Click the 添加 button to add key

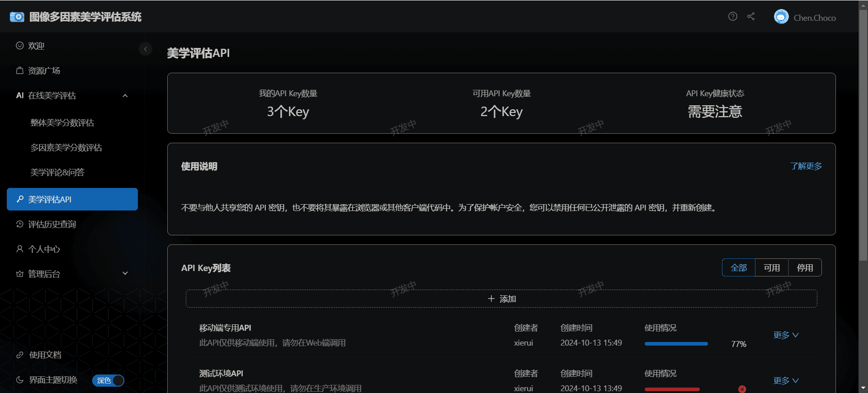coord(501,299)
